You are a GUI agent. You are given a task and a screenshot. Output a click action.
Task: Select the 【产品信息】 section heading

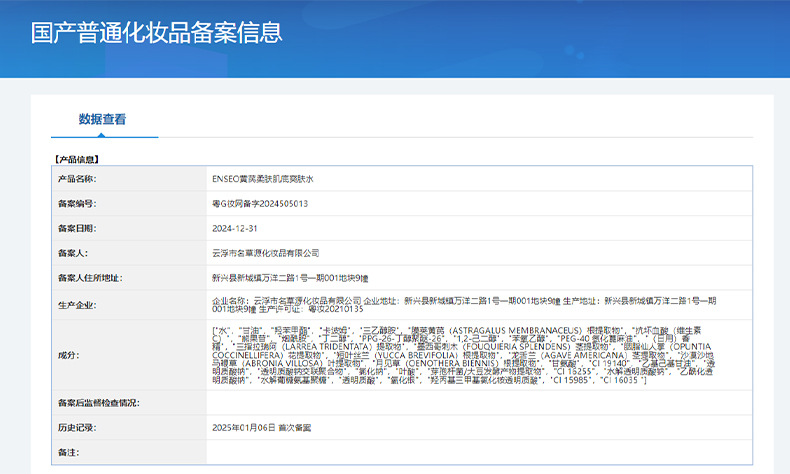[x=77, y=160]
